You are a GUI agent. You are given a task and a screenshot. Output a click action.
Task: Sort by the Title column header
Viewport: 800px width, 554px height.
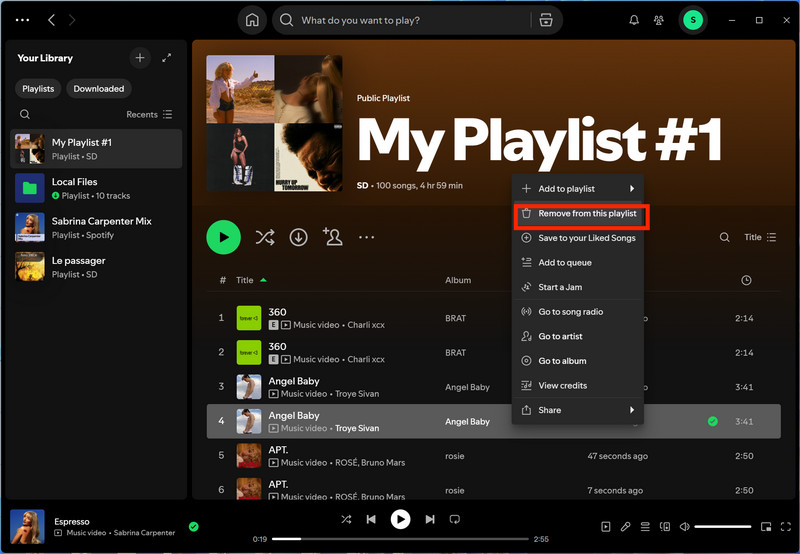pyautogui.click(x=244, y=280)
